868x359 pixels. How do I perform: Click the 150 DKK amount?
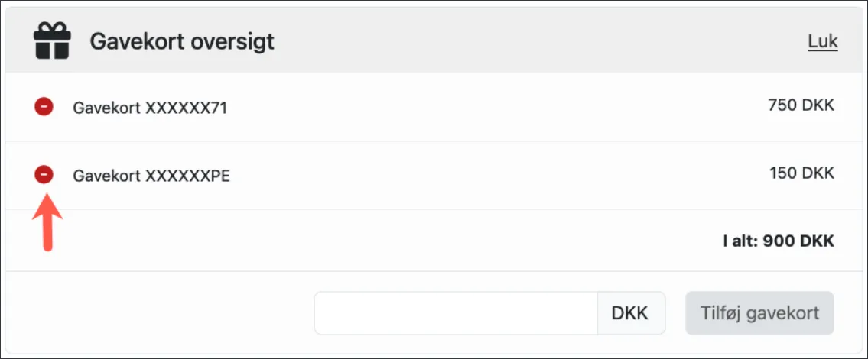pyautogui.click(x=801, y=173)
